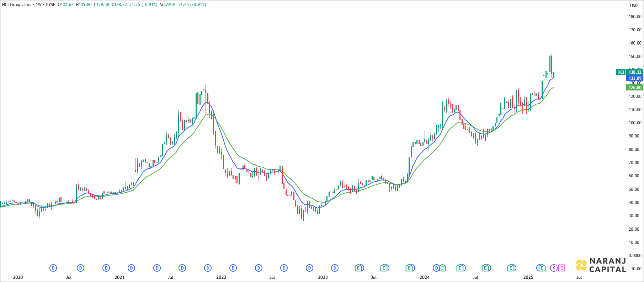Click the 2022 label on time axis
Screen dimensions: 644x282
point(221,277)
